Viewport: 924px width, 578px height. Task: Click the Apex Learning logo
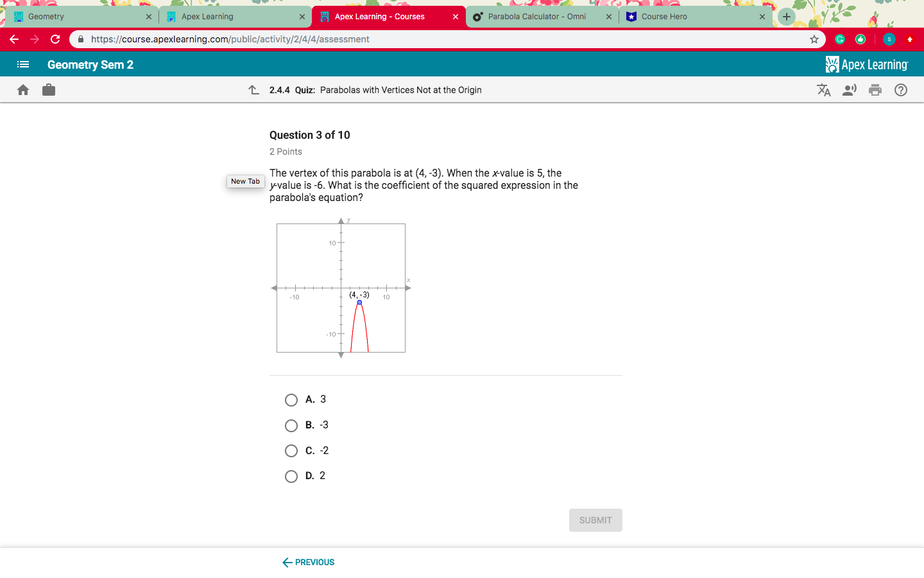click(x=868, y=64)
